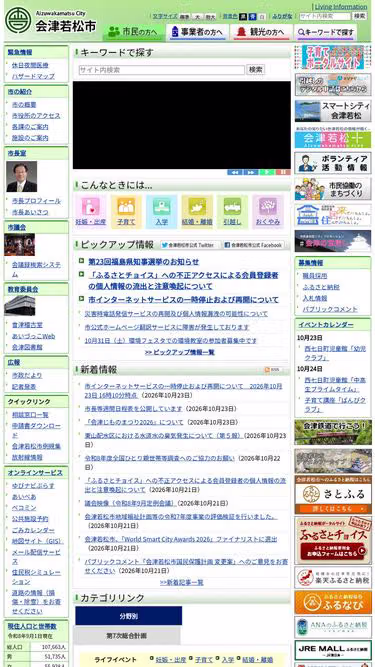
Task: Set text size to 大
Action: coord(197,17)
